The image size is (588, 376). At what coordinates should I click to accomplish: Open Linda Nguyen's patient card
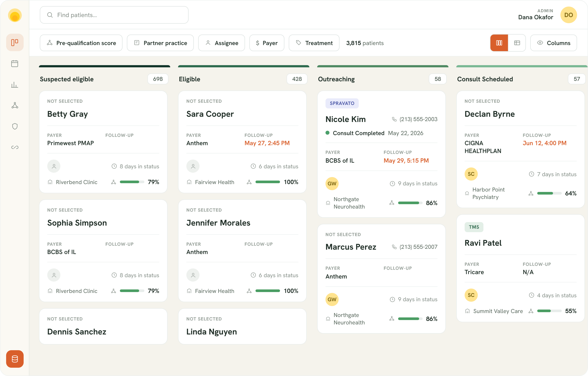242,326
